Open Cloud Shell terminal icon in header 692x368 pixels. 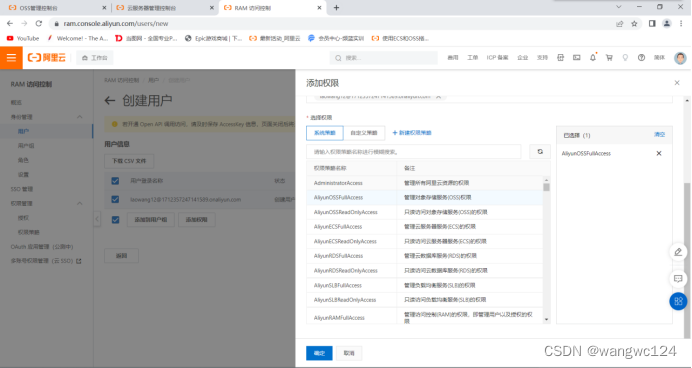576,58
